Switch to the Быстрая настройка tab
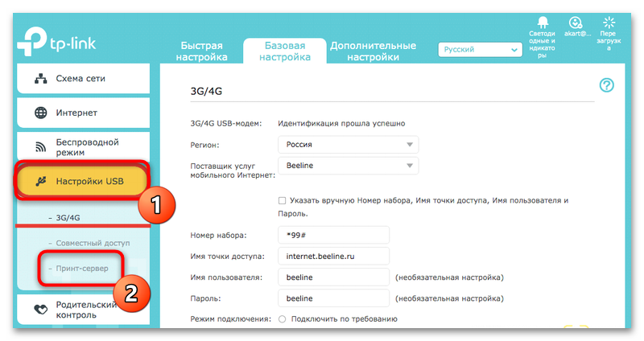 [x=202, y=51]
